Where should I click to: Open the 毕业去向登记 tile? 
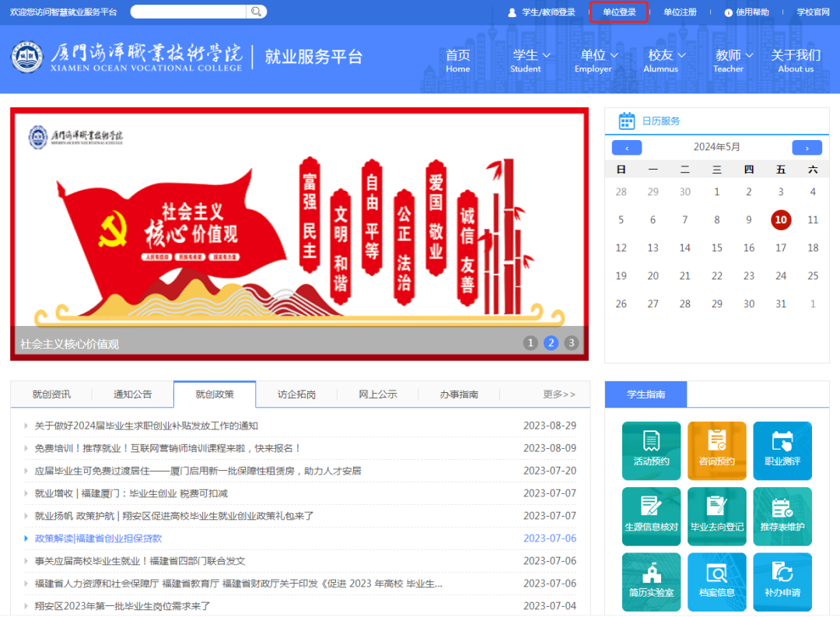coord(716,516)
